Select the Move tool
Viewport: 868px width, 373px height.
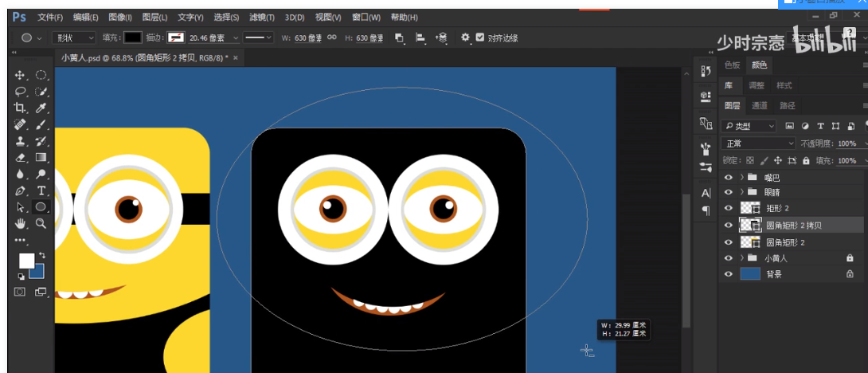pos(21,75)
